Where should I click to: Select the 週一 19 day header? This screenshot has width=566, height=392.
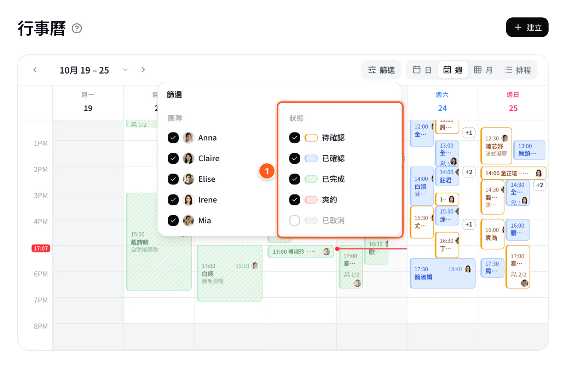pos(88,102)
